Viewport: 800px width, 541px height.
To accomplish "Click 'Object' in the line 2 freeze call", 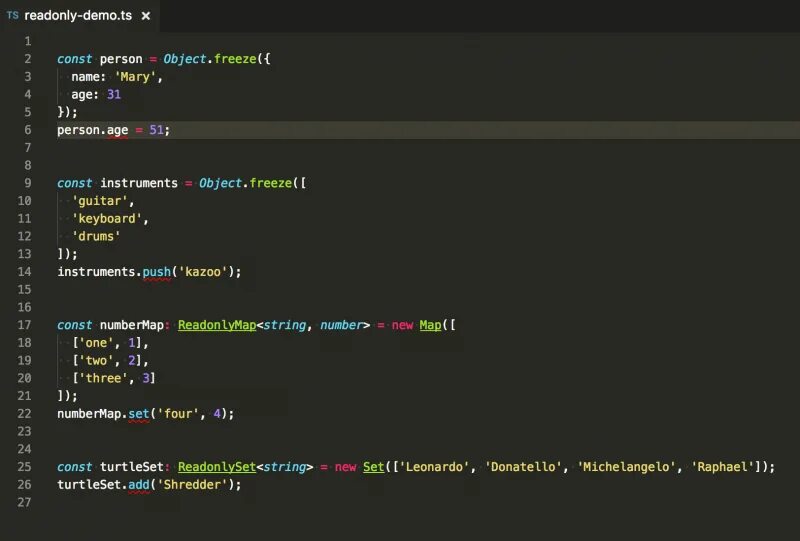I will [x=185, y=59].
